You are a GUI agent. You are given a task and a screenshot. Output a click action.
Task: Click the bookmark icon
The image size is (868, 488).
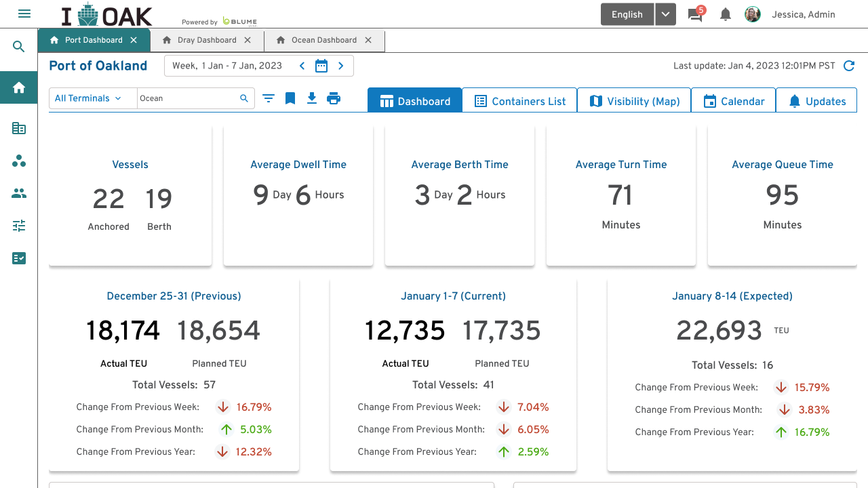click(x=290, y=98)
